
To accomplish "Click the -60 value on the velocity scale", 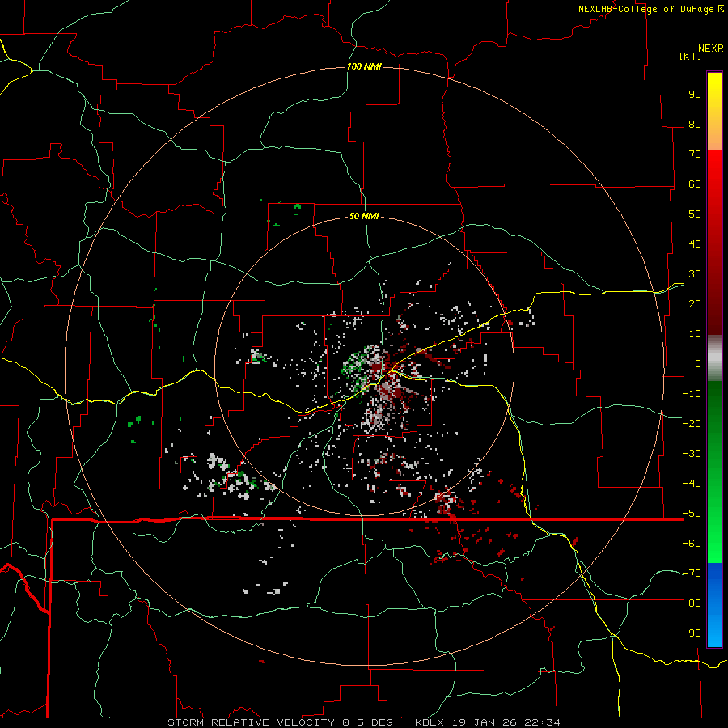I will click(692, 544).
